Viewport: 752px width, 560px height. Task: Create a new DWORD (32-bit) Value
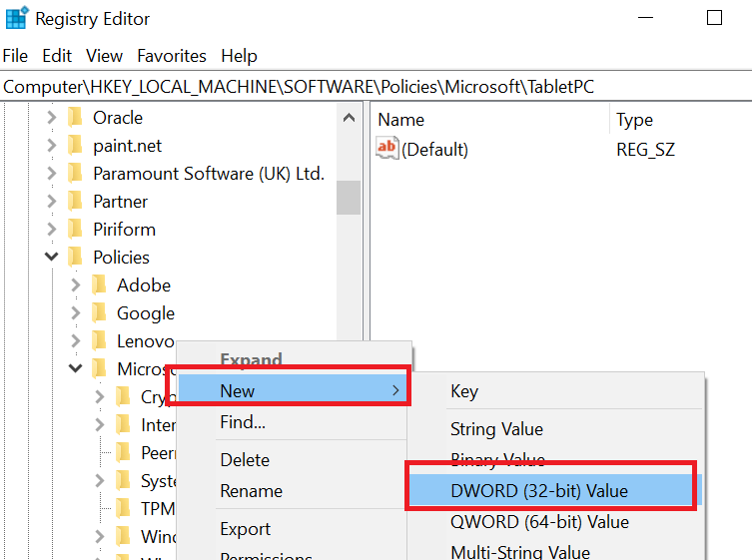[555, 491]
